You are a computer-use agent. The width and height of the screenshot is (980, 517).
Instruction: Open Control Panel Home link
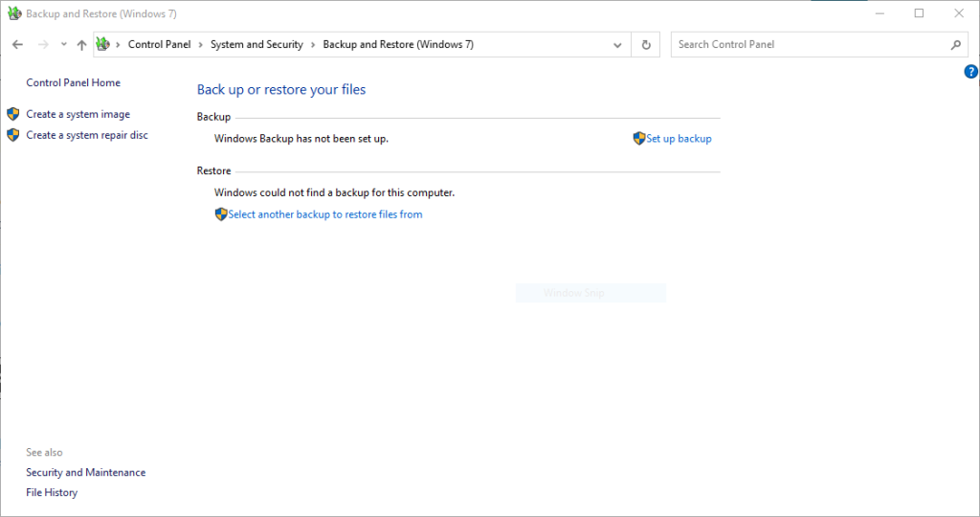73,82
